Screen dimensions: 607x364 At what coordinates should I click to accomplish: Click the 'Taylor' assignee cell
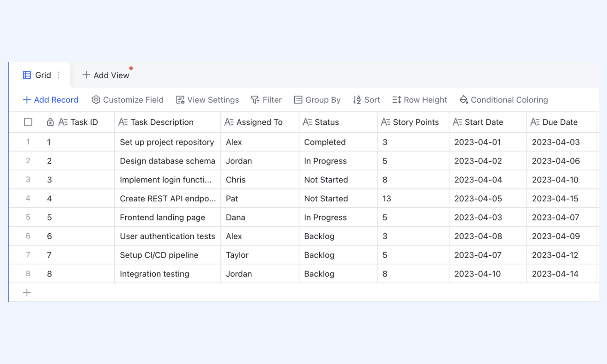point(260,255)
